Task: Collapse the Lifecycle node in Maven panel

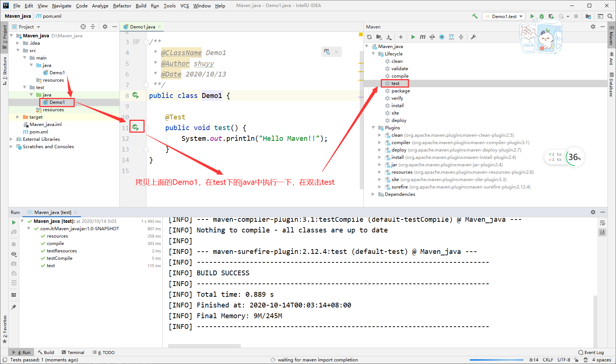Action: [373, 54]
